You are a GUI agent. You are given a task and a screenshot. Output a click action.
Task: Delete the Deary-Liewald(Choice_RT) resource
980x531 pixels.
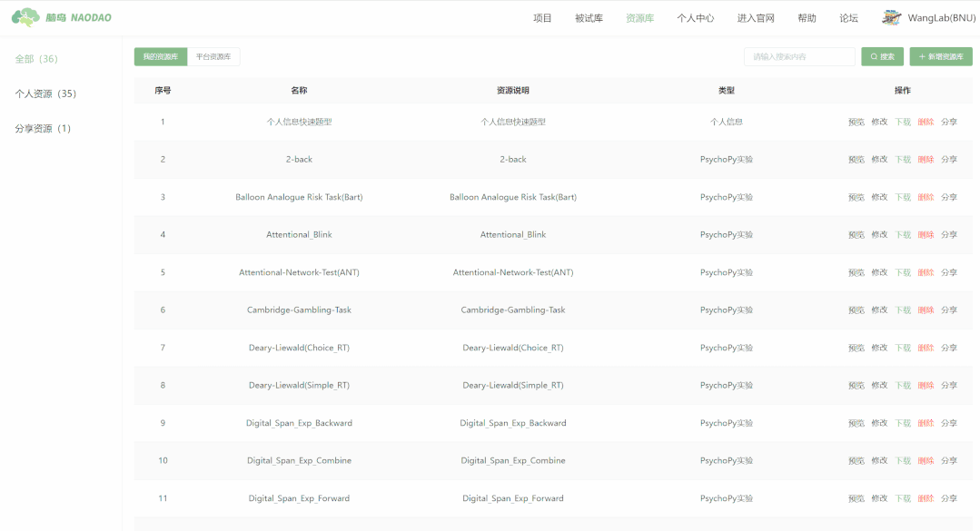(926, 348)
